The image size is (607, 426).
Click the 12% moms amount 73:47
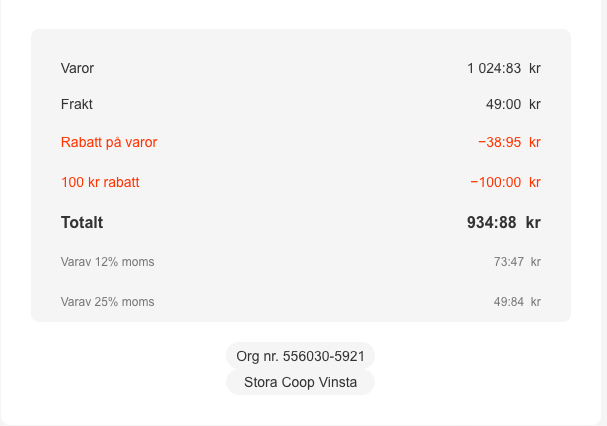508,262
